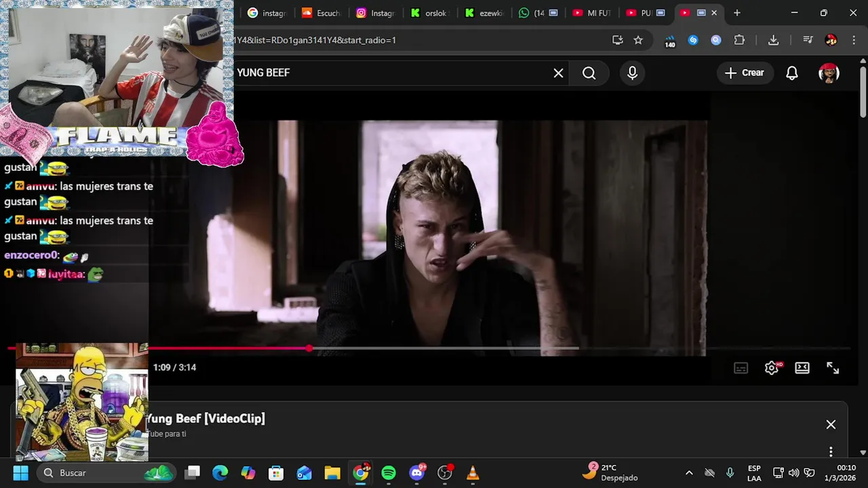Open OBS Studio from the taskbar
The width and height of the screenshot is (868, 488).
(445, 473)
